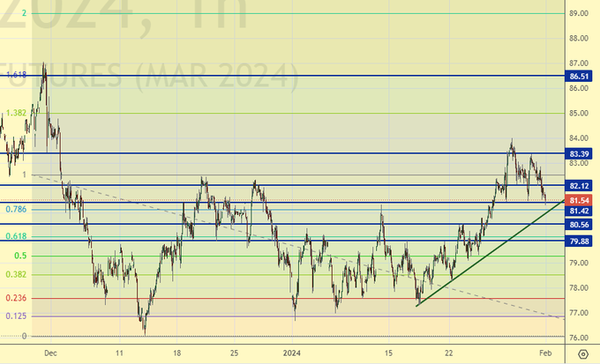600x364 pixels.
Task: Click the 86.51 price level label
Action: point(579,77)
